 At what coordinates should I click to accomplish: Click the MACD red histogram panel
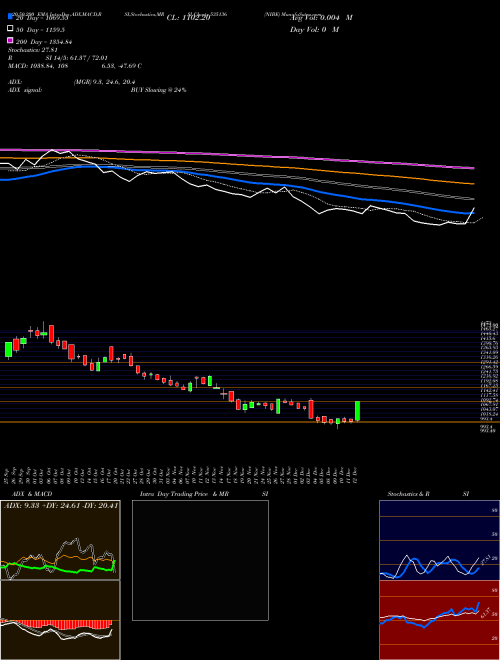pos(60,620)
